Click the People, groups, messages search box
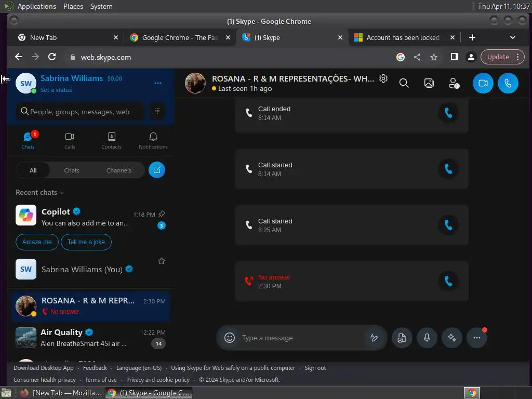This screenshot has width=532, height=399. [x=79, y=111]
